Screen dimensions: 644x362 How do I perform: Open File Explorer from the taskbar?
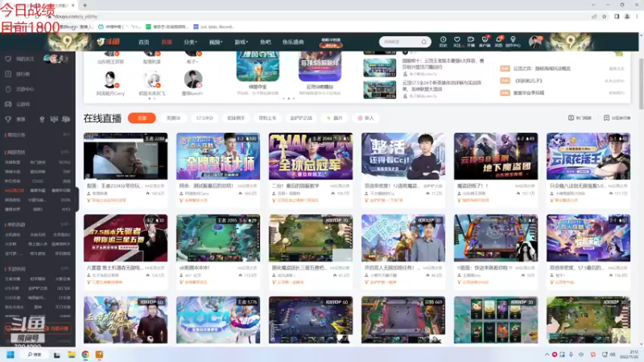(x=72, y=355)
